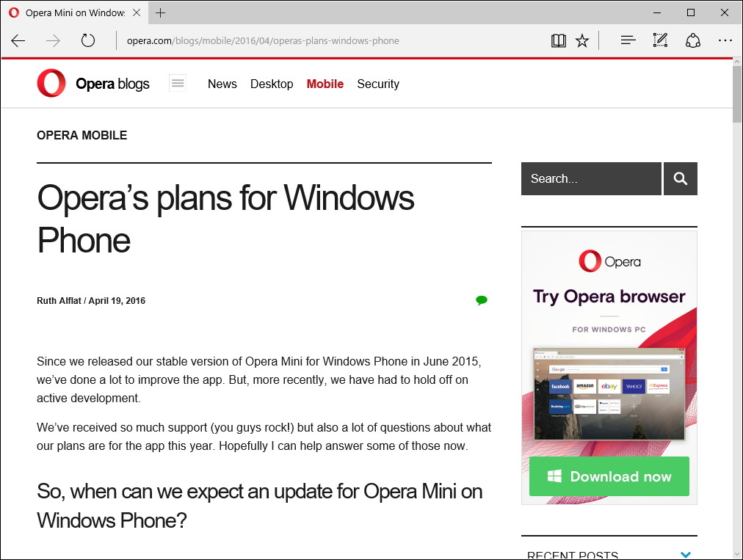This screenshot has height=560, width=743.
Task: Click the forward navigation arrow
Action: click(53, 41)
